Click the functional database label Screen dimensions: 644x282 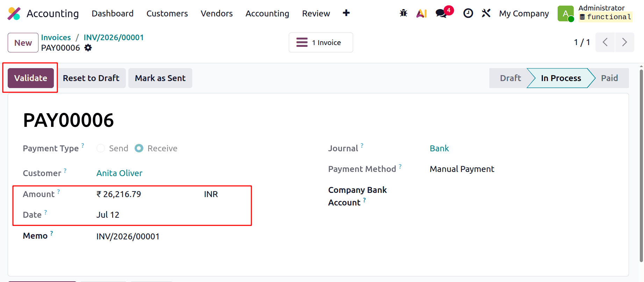pos(605,17)
